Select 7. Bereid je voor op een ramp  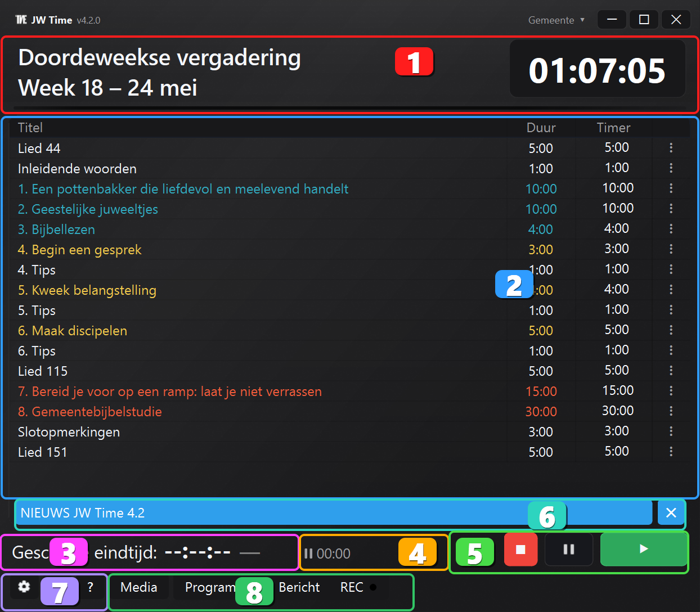coord(170,391)
